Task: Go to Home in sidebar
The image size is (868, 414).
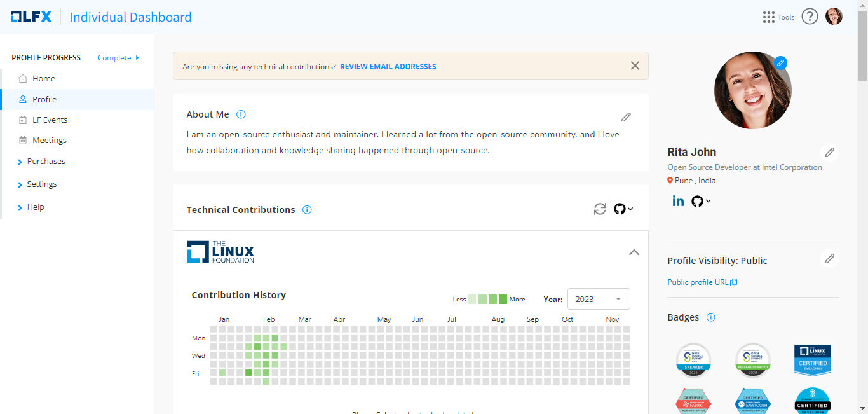Action: 44,79
